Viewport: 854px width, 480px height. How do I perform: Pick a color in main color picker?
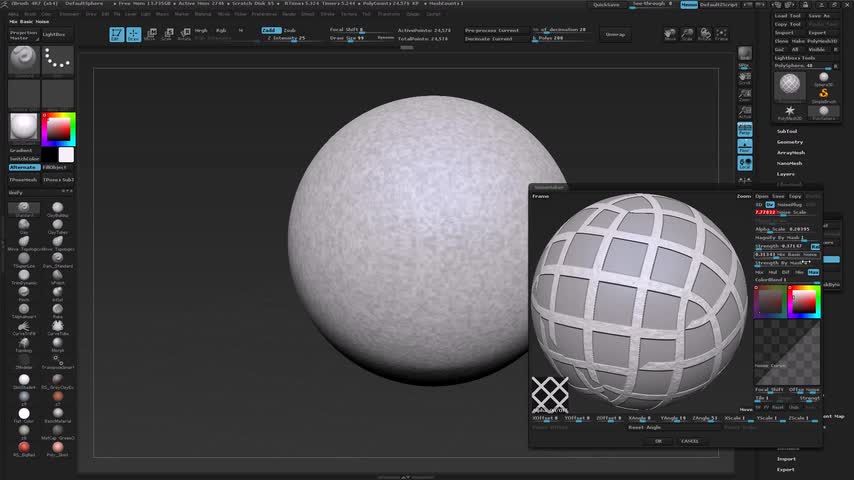click(59, 128)
